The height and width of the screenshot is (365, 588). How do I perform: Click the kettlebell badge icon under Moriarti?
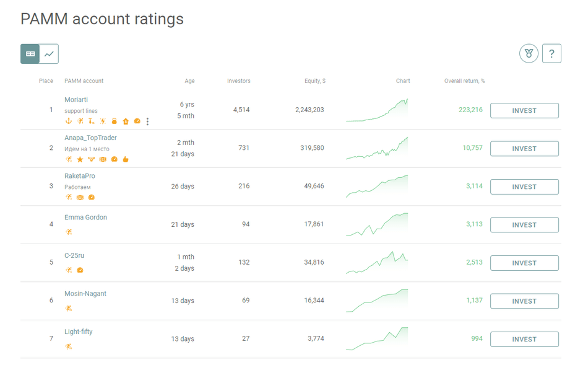114,121
